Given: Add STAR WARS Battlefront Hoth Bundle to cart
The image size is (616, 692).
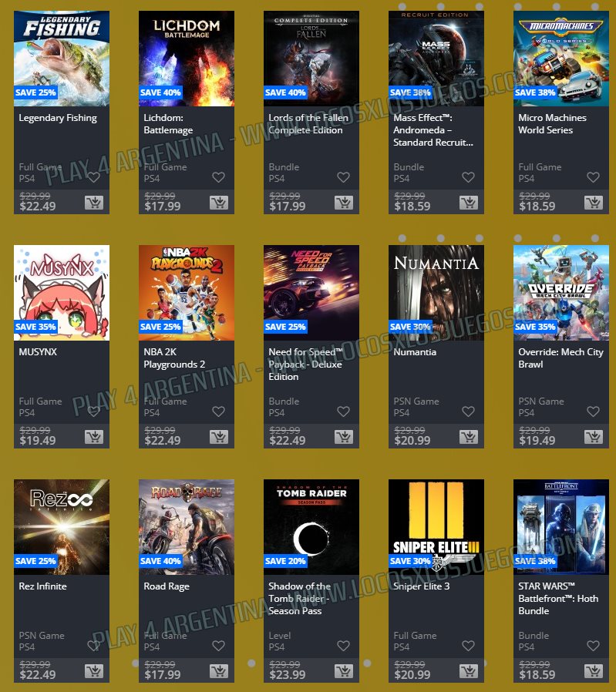Looking at the screenshot, I should 594,671.
